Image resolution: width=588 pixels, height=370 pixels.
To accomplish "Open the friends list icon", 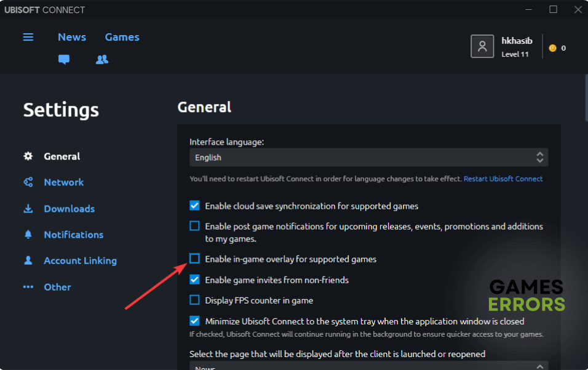I will tap(102, 60).
